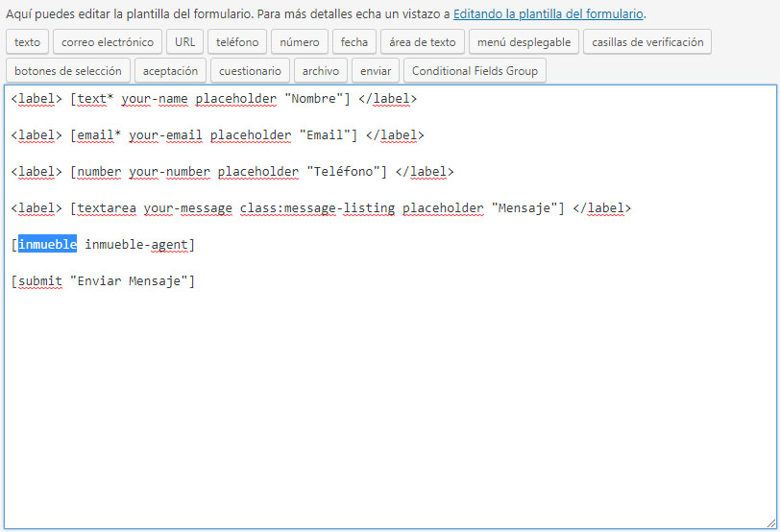This screenshot has height=532, width=780.
Task: Add an 'aceptación' field tag
Action: (x=170, y=71)
